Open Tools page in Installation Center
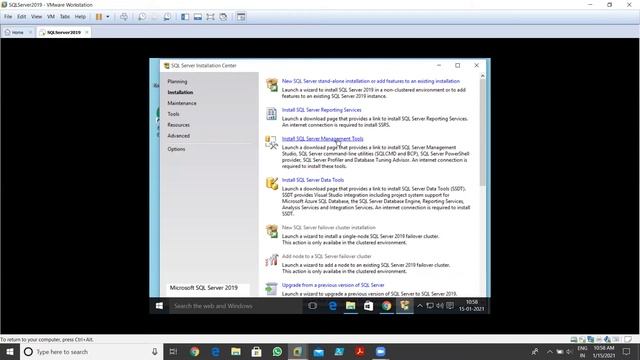Viewport: 640px width, 360px height. [173, 114]
